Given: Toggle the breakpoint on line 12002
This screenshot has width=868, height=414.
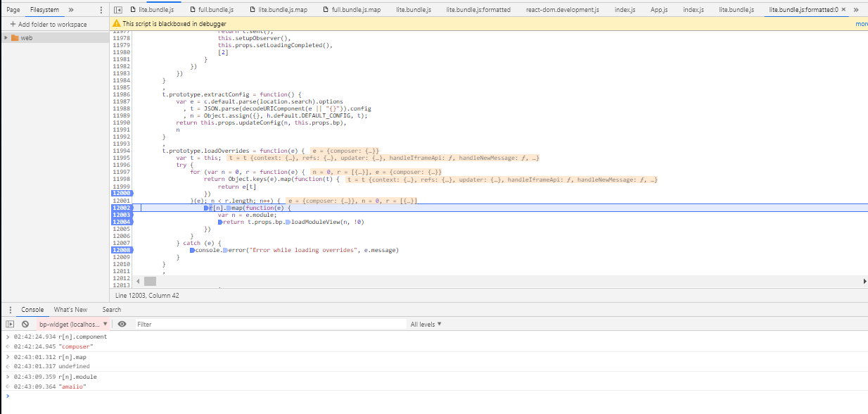Looking at the screenshot, I should [x=121, y=207].
